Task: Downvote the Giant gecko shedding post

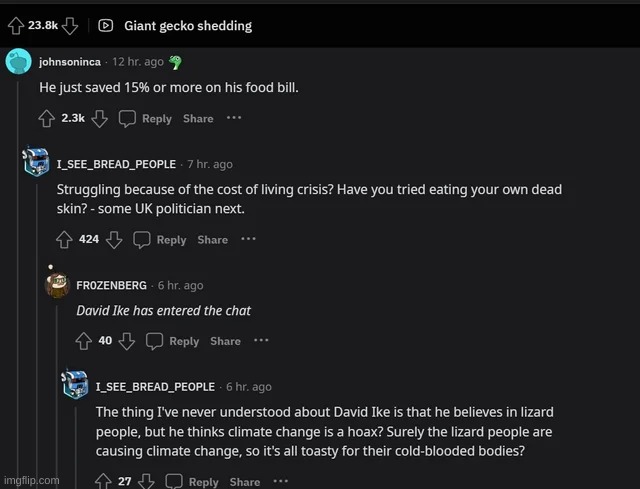Action: click(70, 25)
